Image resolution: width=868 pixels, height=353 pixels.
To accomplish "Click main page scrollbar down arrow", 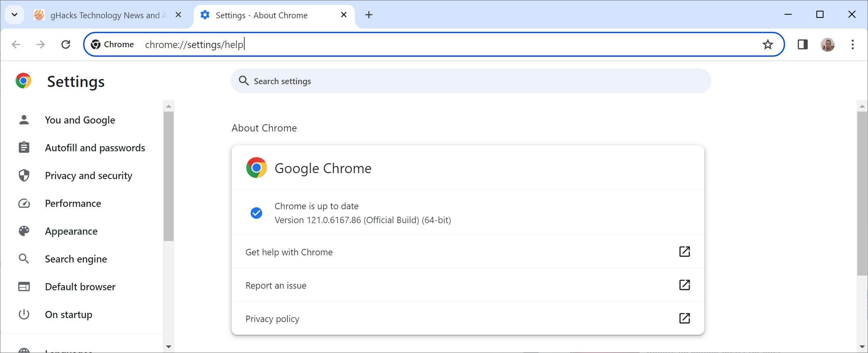I will tap(862, 347).
